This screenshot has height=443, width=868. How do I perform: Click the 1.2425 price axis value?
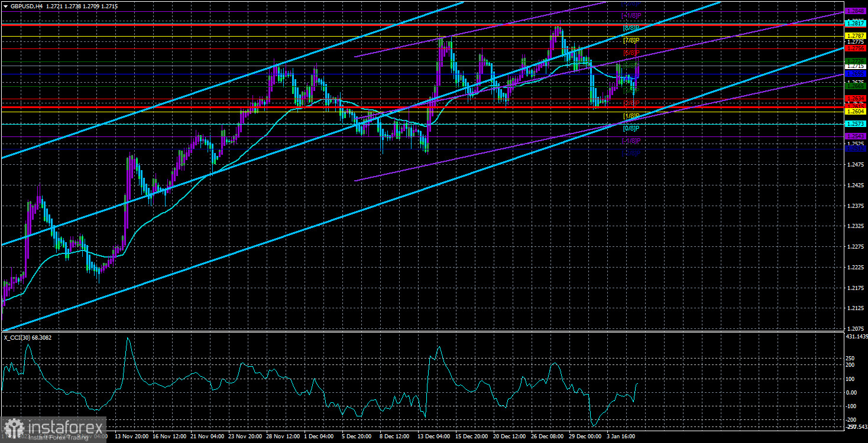point(855,185)
